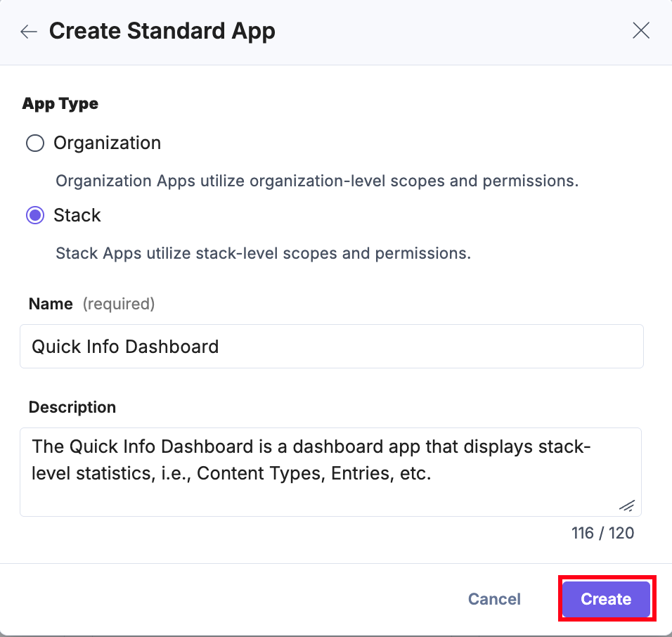Image resolution: width=672 pixels, height=637 pixels.
Task: Click the App Type section heading
Action: pos(60,103)
